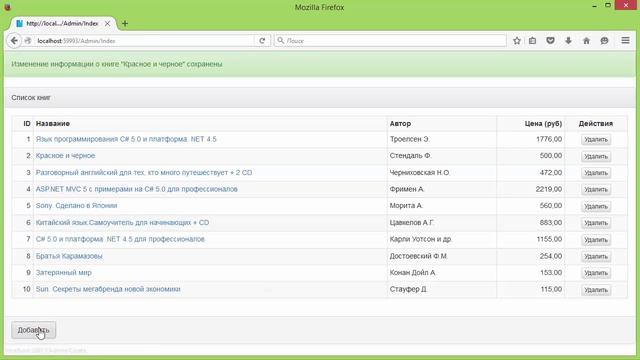The width and height of the screenshot is (640, 360).
Task: Show bookmarks list icon
Action: (x=533, y=41)
